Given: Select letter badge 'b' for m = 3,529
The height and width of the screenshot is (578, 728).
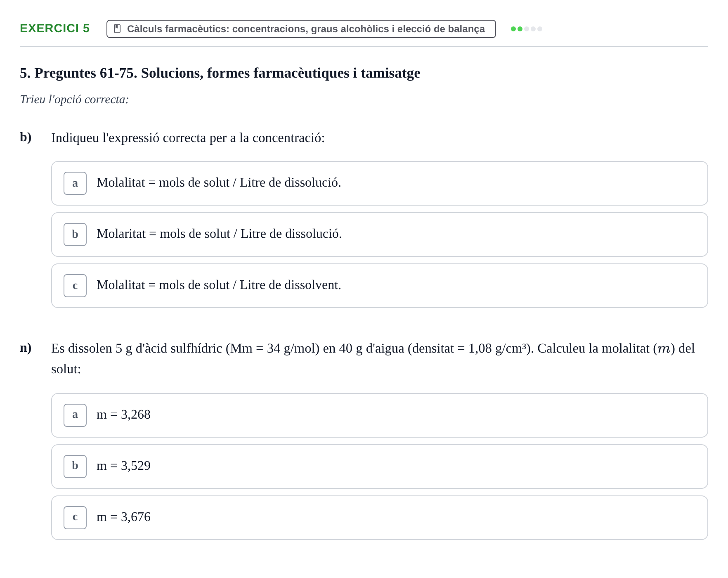Looking at the screenshot, I should pos(75,467).
